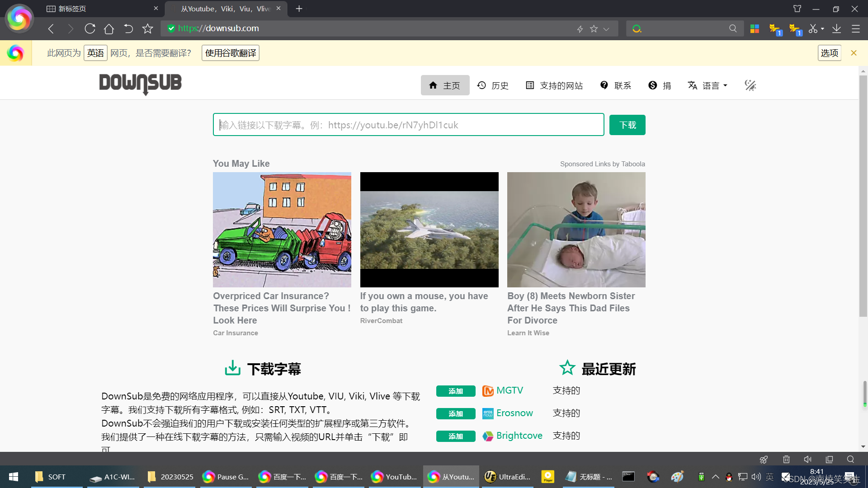Click the scissors screenshot tool icon
This screenshot has height=488, width=868.
coord(813,29)
